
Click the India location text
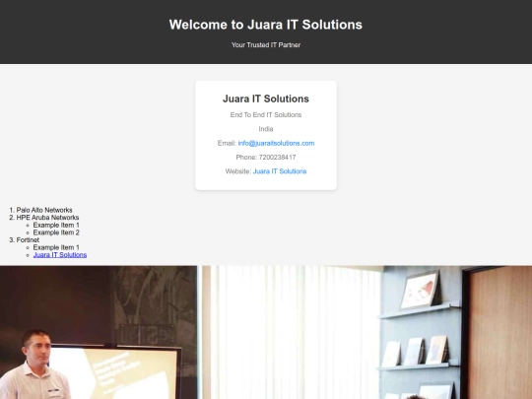(266, 129)
